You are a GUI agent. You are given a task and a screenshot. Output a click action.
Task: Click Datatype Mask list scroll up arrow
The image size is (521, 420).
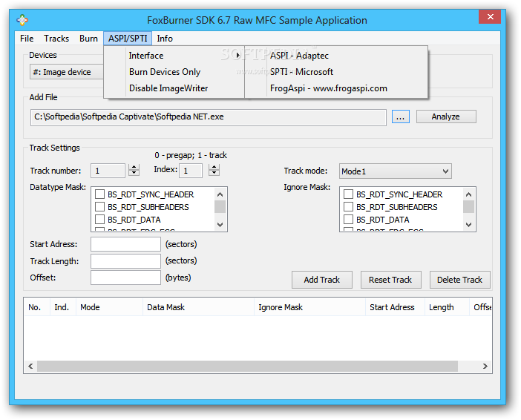(x=220, y=194)
